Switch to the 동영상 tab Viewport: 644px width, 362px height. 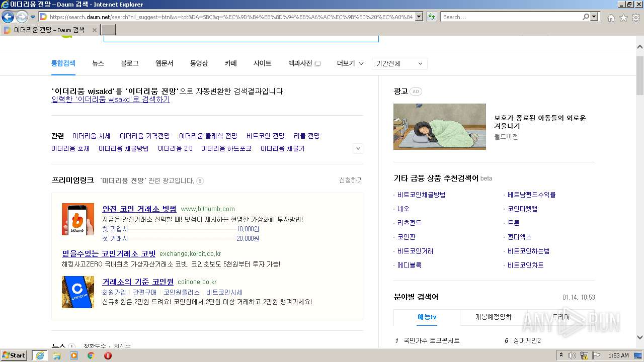[x=199, y=63]
